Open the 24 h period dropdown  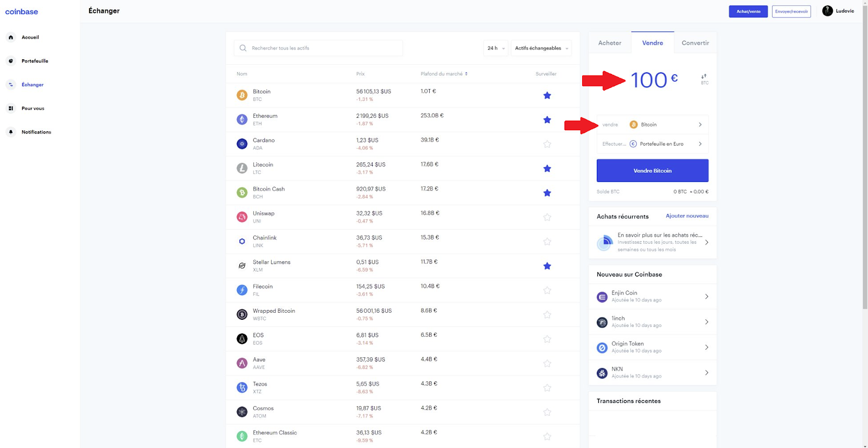pos(496,48)
